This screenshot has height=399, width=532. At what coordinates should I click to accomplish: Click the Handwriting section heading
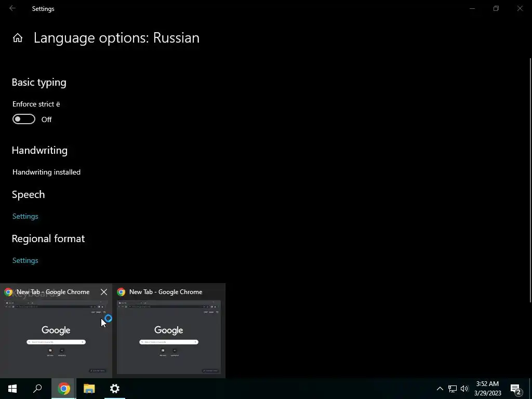[x=39, y=150]
